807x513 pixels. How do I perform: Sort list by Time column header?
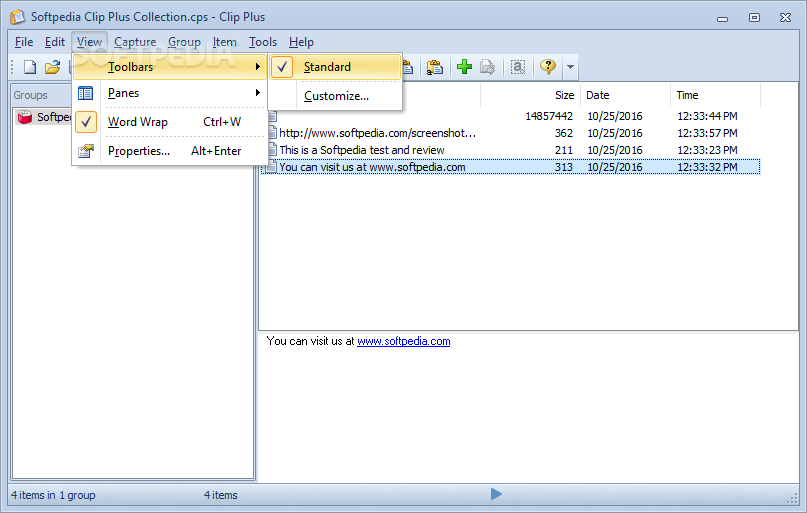tap(715, 95)
